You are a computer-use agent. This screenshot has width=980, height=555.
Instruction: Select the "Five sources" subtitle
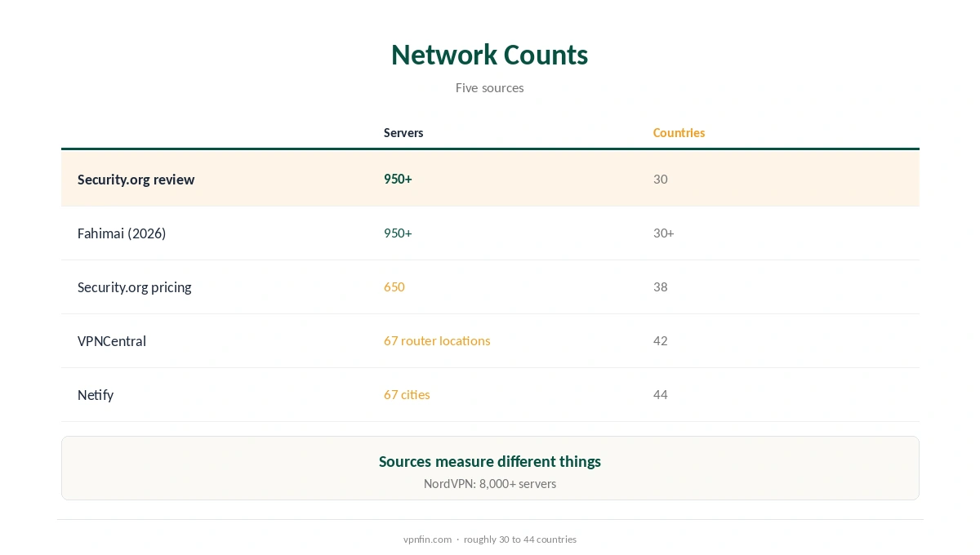click(x=489, y=87)
